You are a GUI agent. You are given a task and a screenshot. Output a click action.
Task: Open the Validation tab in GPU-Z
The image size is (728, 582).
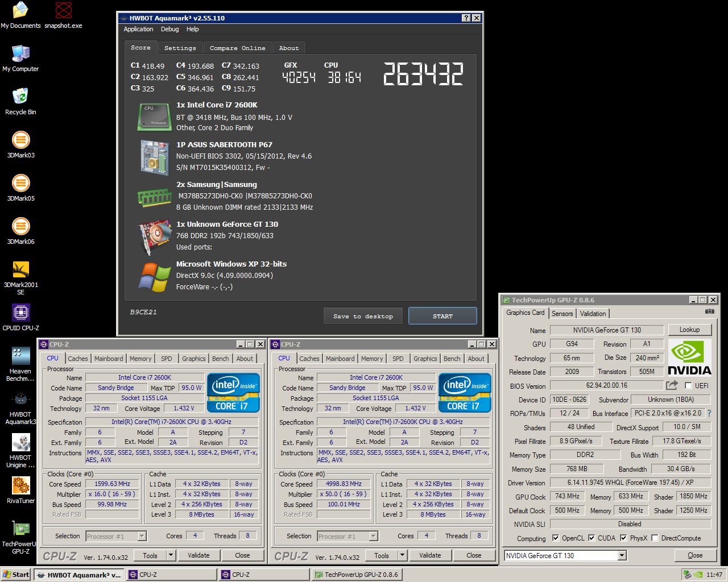[593, 314]
